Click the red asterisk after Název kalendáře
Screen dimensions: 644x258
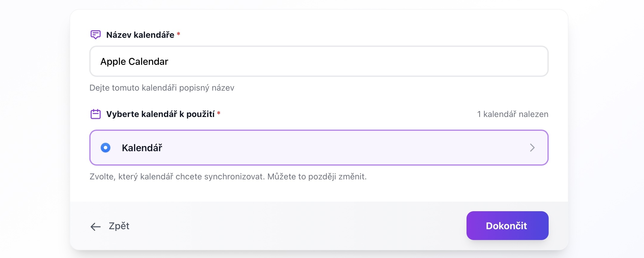click(x=178, y=34)
